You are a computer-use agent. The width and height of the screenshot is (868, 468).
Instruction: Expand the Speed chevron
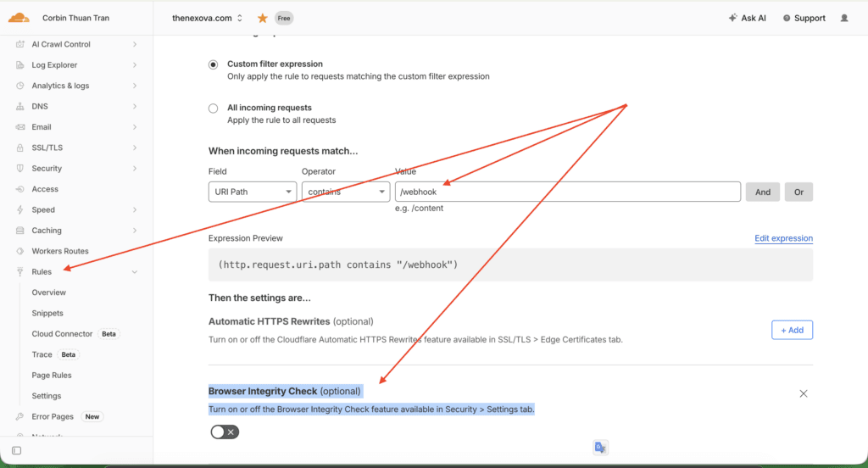135,210
